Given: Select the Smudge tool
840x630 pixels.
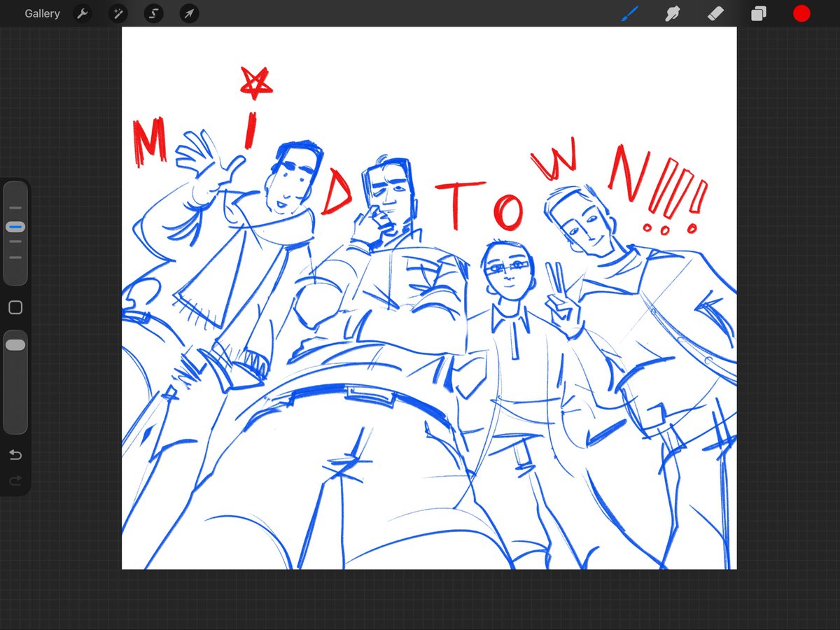Looking at the screenshot, I should tap(673, 13).
